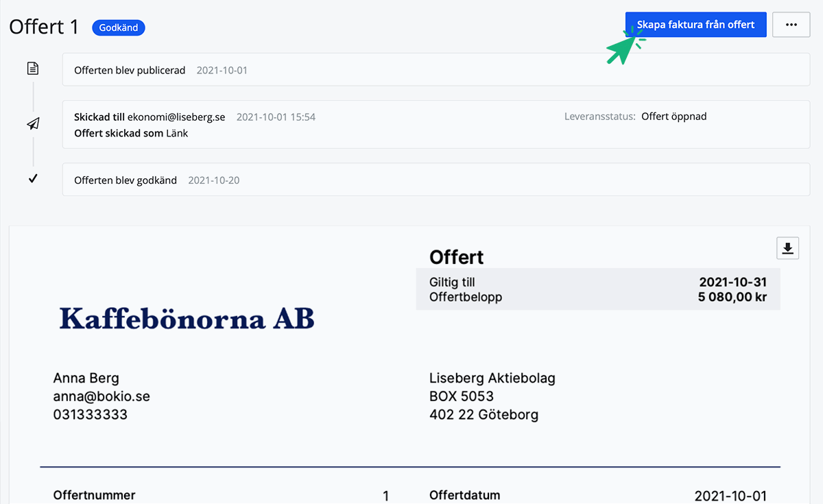
Task: Select the Offerten blev godkänd timeline entry
Action: (x=126, y=180)
